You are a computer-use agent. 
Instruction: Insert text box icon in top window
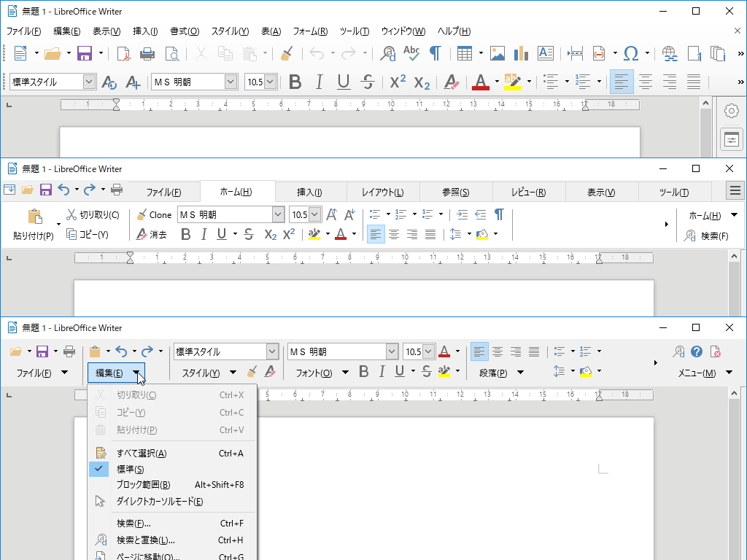pyautogui.click(x=546, y=53)
